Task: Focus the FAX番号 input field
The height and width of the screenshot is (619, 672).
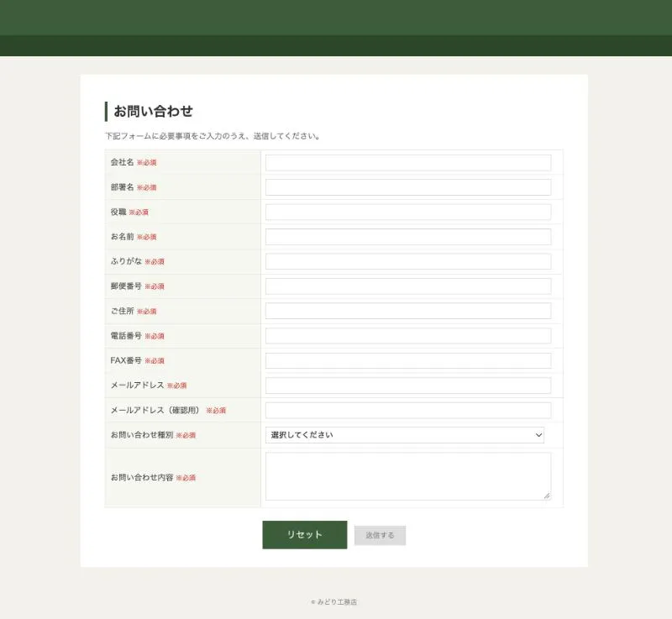Action: [x=408, y=360]
